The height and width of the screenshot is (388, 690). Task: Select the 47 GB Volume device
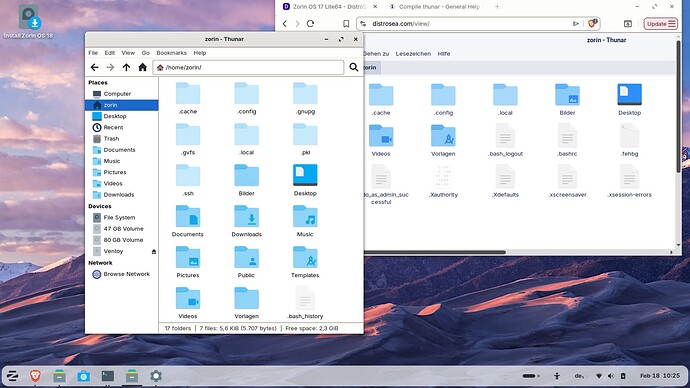121,229
